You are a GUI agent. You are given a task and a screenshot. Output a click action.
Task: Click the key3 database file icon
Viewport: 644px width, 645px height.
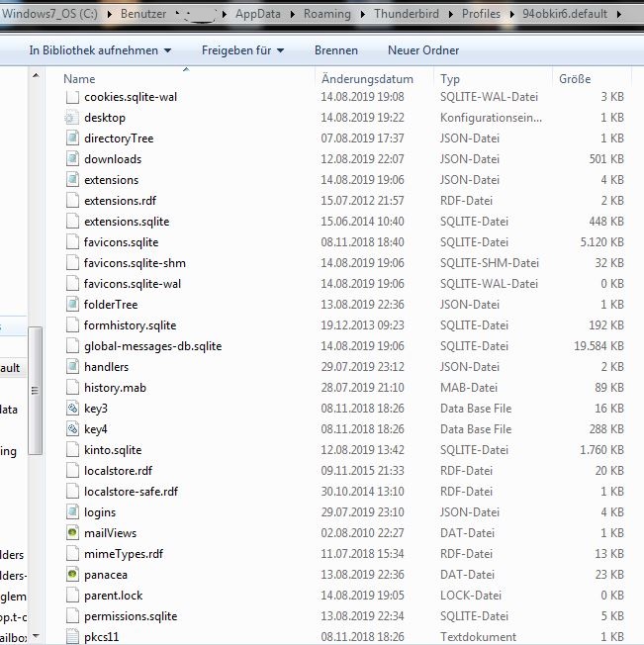tap(72, 409)
